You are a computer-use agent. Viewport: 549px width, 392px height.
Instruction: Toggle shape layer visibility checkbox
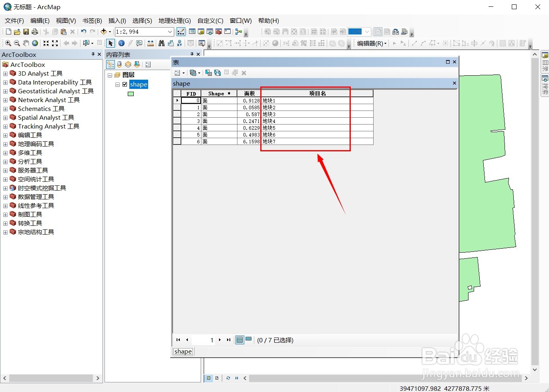point(125,84)
